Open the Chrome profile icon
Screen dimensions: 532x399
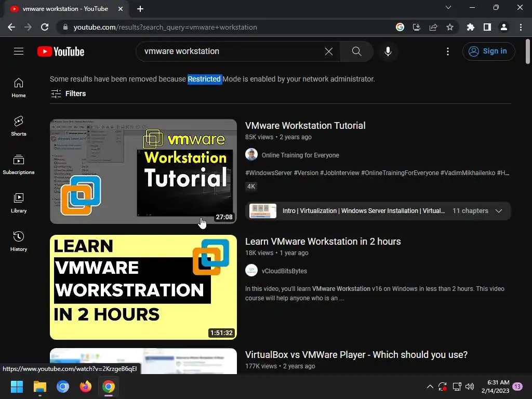tap(504, 27)
